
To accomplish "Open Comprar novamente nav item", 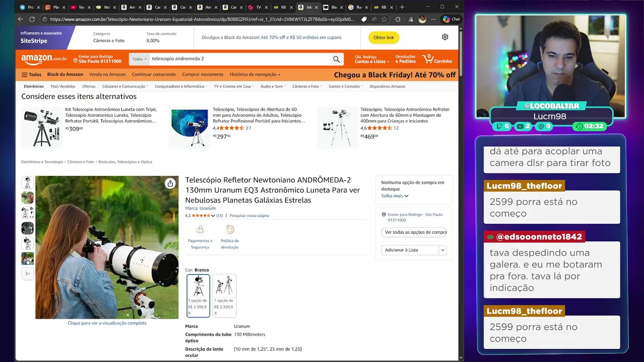I will [x=203, y=74].
